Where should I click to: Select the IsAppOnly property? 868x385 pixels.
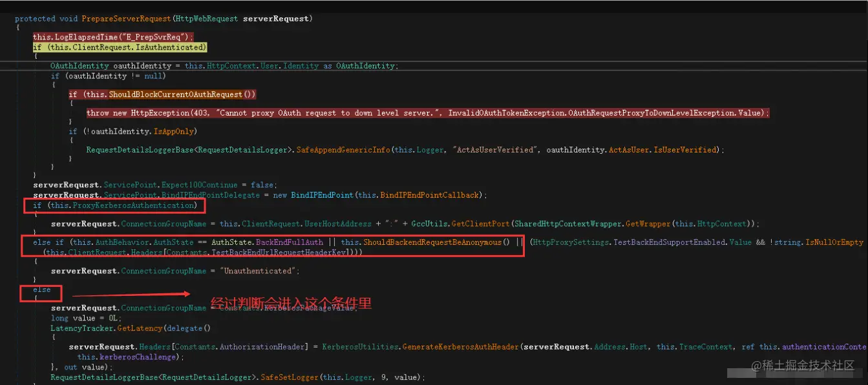click(175, 131)
